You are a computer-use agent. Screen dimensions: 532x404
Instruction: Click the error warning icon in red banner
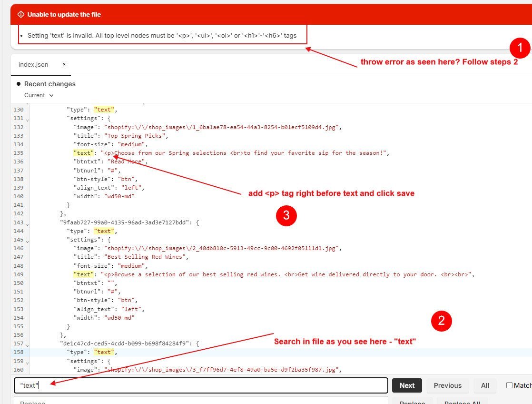pyautogui.click(x=20, y=14)
